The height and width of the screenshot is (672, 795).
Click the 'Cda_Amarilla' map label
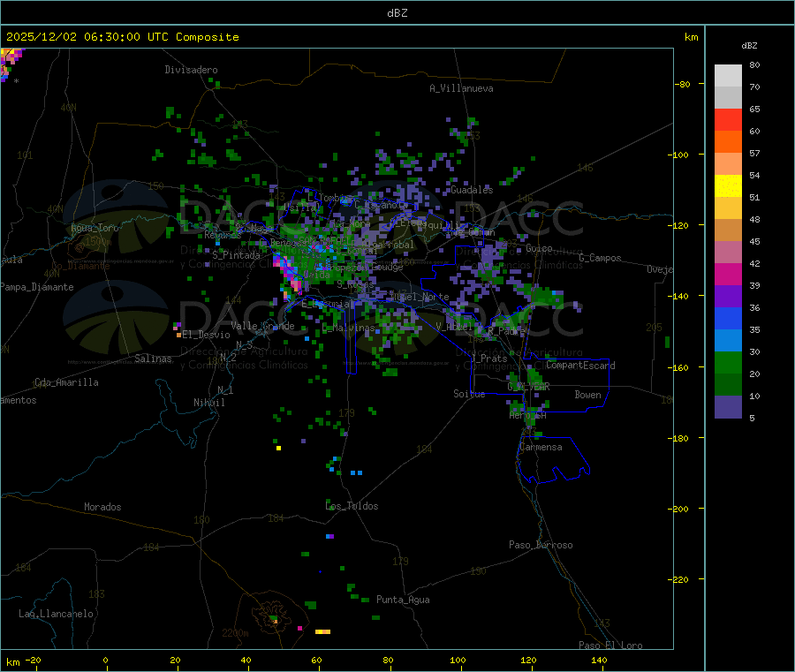[66, 382]
